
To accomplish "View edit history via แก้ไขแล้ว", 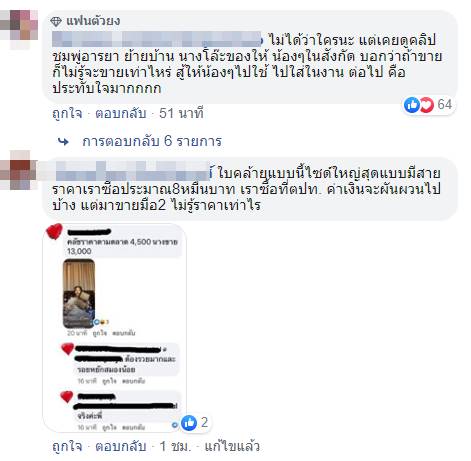I will click(x=232, y=446).
